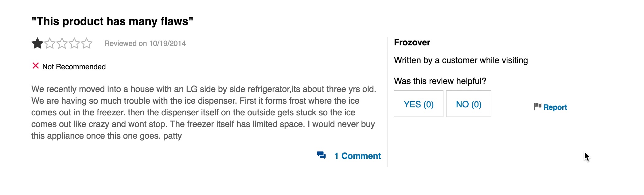Click "Written by a customer while visiting" text
This screenshot has width=644, height=195.
click(x=461, y=60)
